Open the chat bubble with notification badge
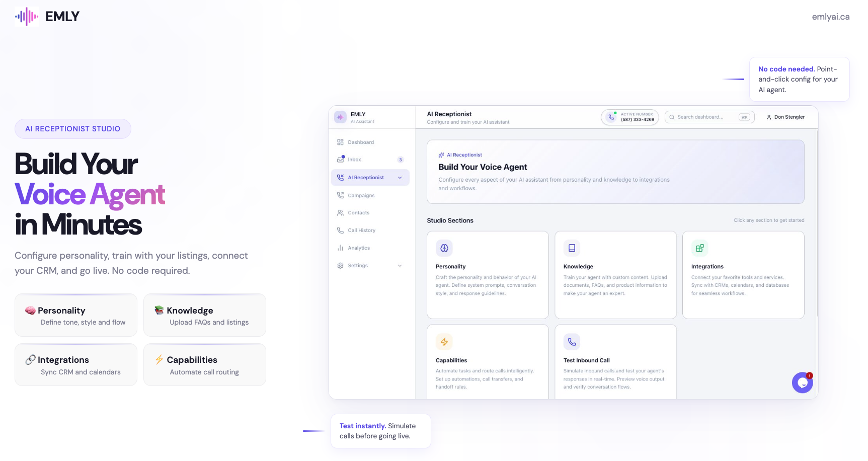This screenshot has width=868, height=461. tap(802, 382)
